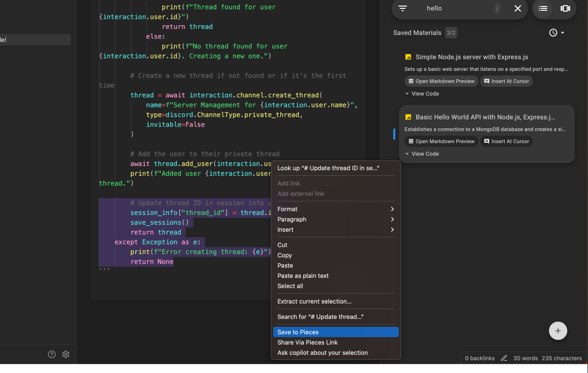Open 'Simple Node.js server with Express.js' snippet
The width and height of the screenshot is (588, 373).
tap(471, 57)
